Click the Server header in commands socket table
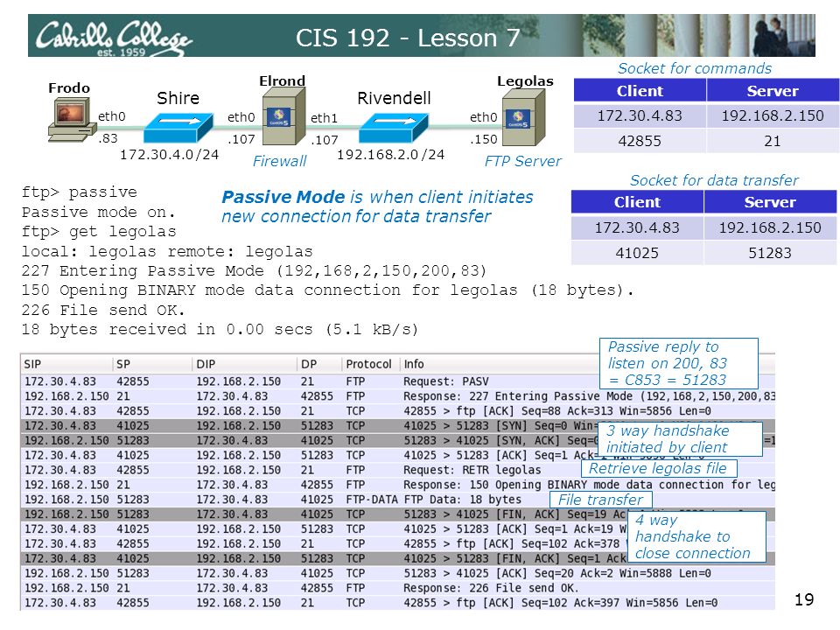Viewport: 840px width, 630px height. pos(773,90)
